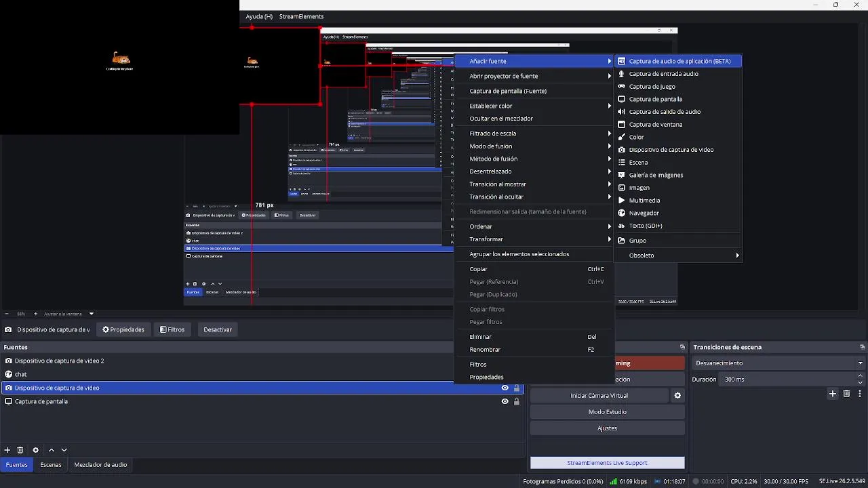The image size is (868, 488).
Task: Select speaker icon for Captura de salida de audio
Action: [621, 112]
